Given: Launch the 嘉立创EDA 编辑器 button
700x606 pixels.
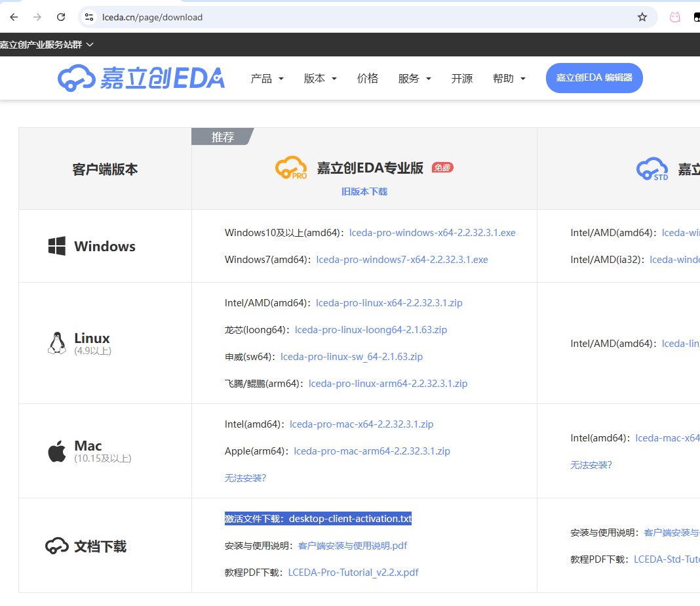Looking at the screenshot, I should (594, 77).
